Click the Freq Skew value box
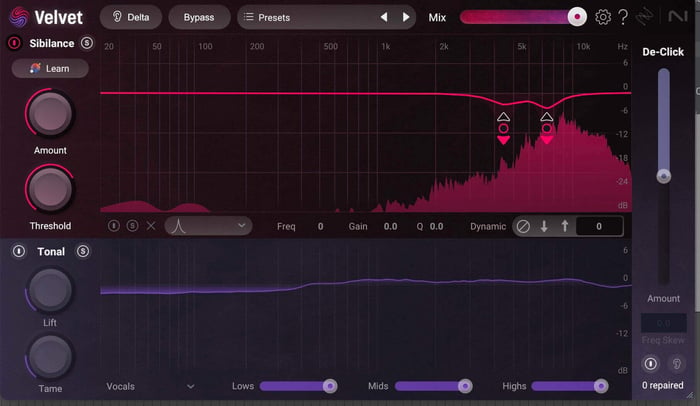The width and height of the screenshot is (700, 406). coord(663,323)
